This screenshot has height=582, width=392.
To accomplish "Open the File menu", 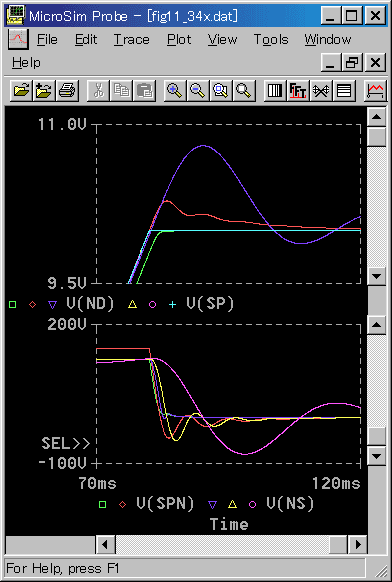I will pyautogui.click(x=47, y=39).
